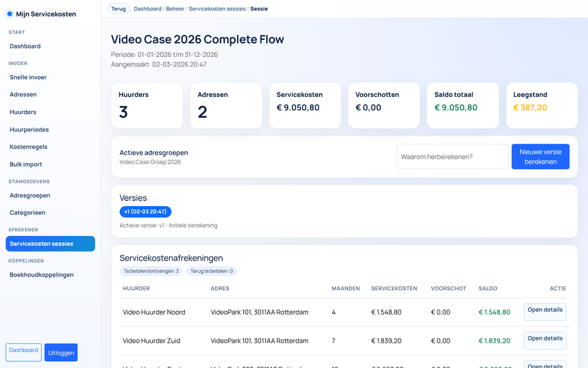Click Nieuwe versie berekenen button
This screenshot has height=368, width=588.
point(540,156)
